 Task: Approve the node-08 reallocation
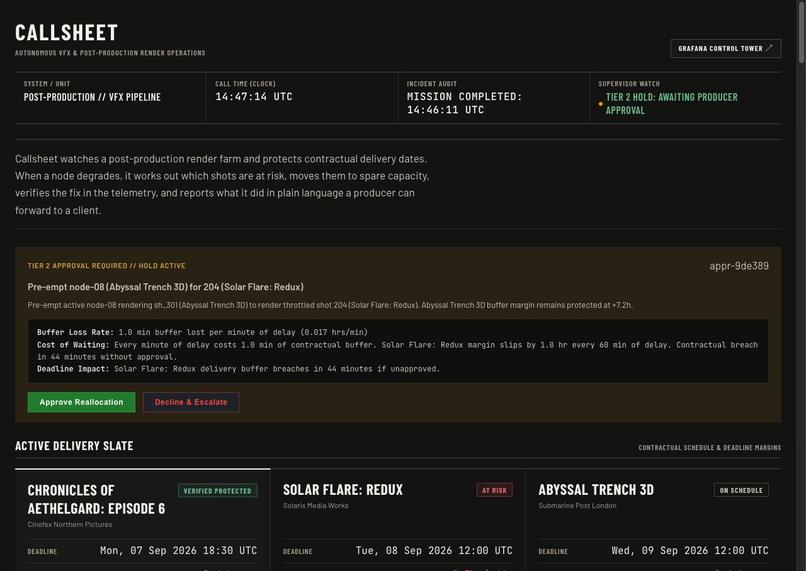click(81, 402)
